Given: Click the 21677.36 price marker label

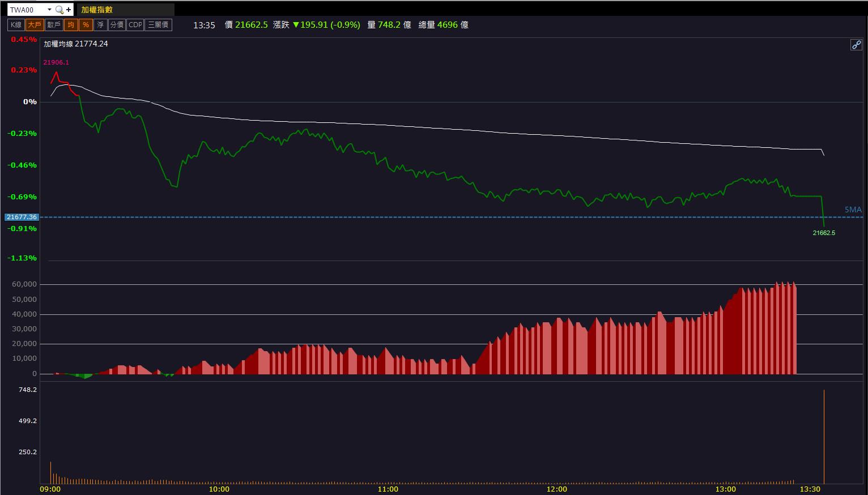Looking at the screenshot, I should pos(22,217).
